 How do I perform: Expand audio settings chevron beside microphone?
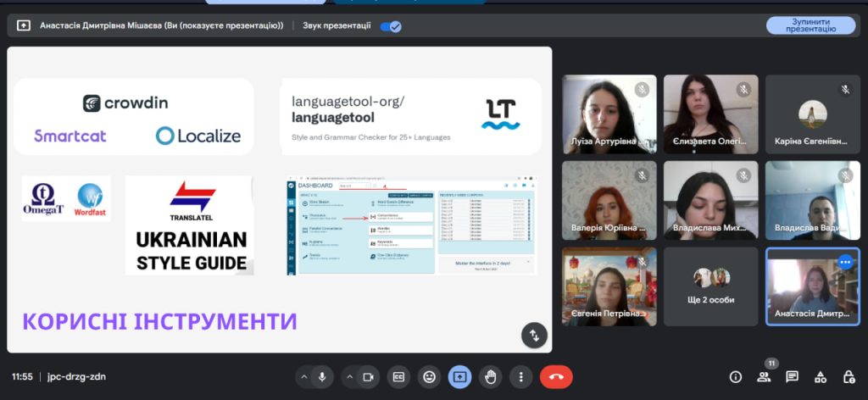[303, 377]
